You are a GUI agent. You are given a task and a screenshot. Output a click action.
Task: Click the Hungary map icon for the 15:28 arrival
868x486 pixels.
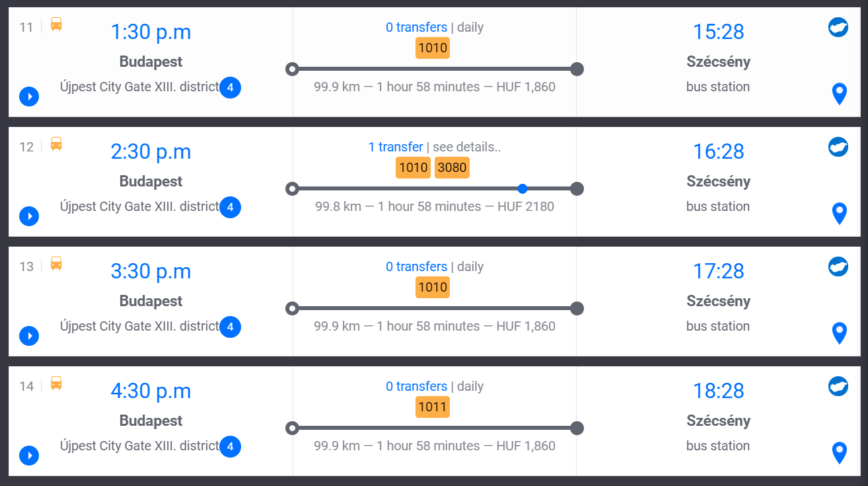838,27
